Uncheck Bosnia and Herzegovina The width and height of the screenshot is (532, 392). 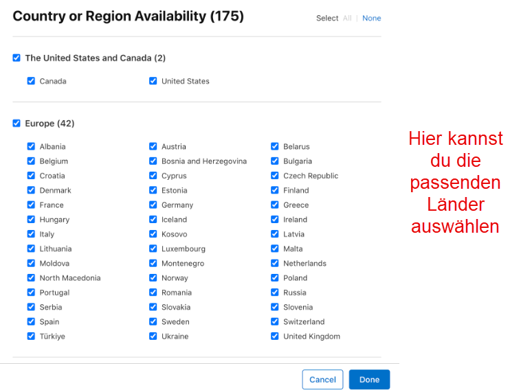[153, 161]
